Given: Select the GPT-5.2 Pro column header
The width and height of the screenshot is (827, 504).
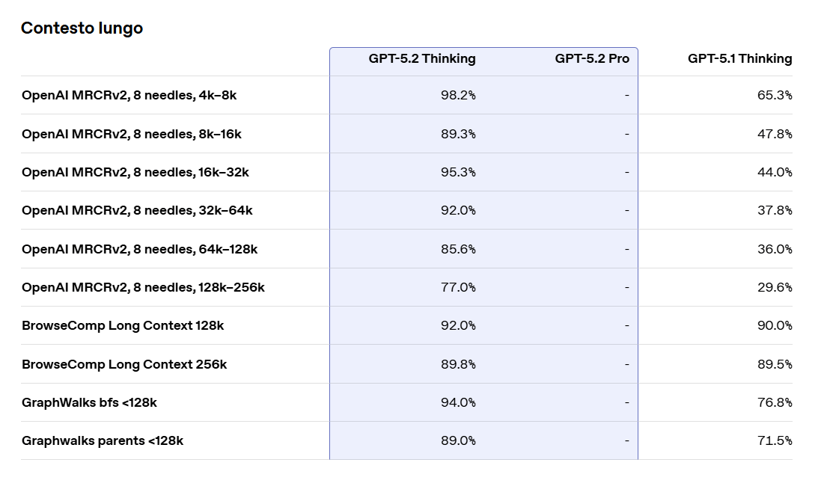Looking at the screenshot, I should coord(591,59).
